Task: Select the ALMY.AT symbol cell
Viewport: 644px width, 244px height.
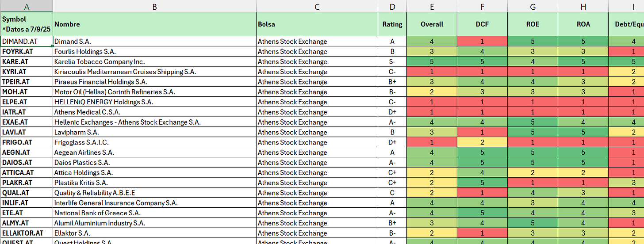Action: (x=27, y=223)
